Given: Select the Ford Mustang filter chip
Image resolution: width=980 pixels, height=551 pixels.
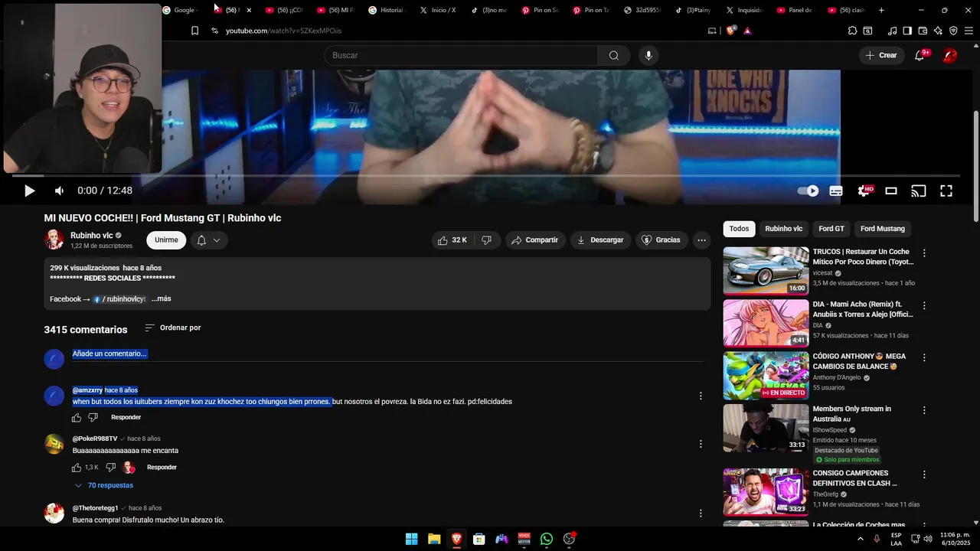Looking at the screenshot, I should click(883, 229).
